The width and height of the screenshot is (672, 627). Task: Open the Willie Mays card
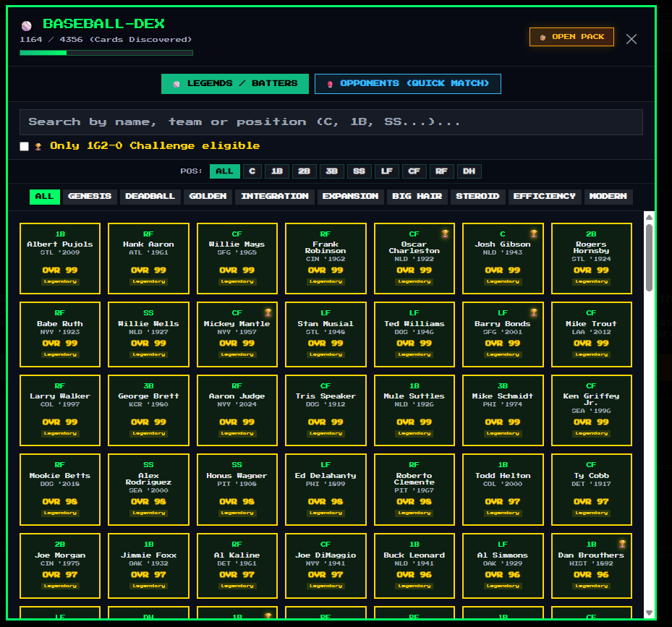[x=237, y=258]
